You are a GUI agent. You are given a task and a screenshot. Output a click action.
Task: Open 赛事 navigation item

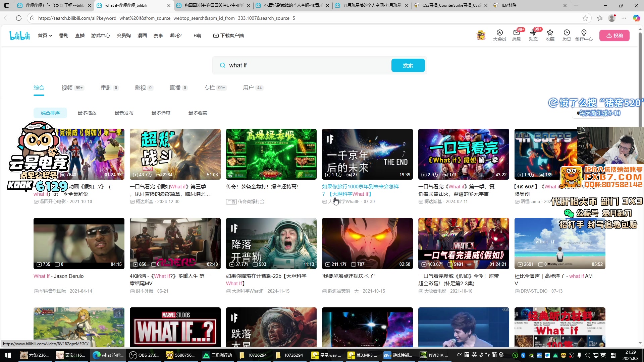[158, 36]
